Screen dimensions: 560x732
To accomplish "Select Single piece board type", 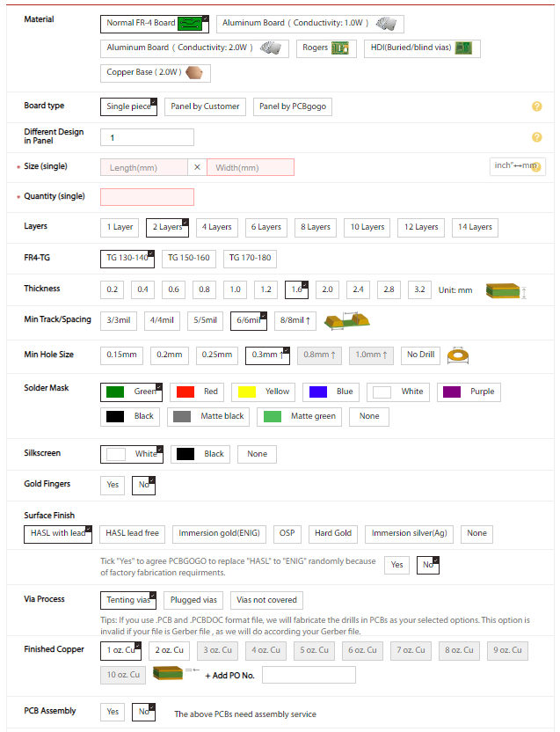I will coord(129,106).
